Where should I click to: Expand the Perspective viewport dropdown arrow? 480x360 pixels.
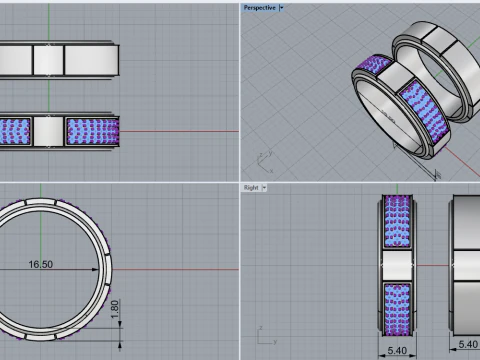[281, 8]
